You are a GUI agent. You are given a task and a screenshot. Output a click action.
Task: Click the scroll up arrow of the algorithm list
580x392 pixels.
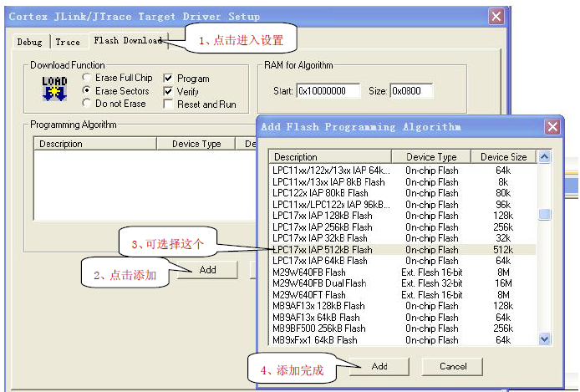click(x=544, y=157)
